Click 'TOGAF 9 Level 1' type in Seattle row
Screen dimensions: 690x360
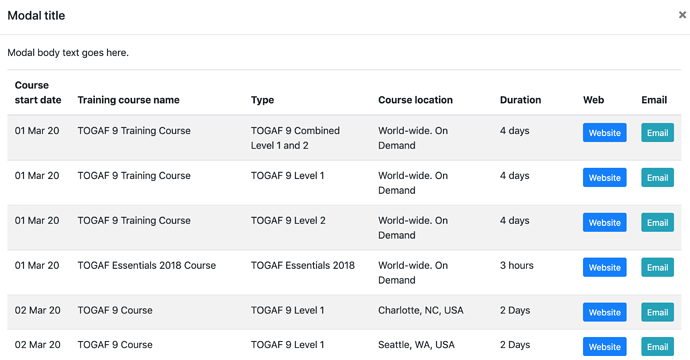pos(287,345)
